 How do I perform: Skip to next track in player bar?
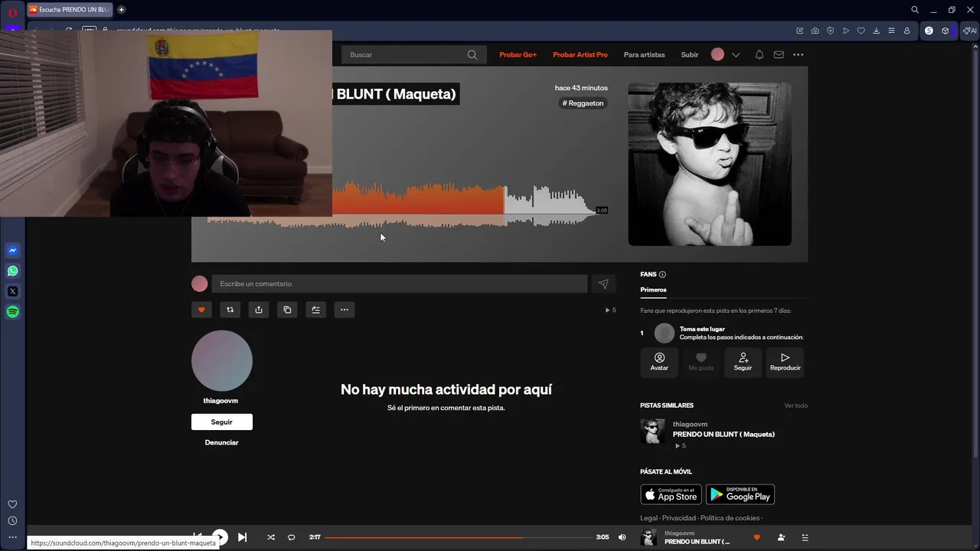(x=242, y=537)
